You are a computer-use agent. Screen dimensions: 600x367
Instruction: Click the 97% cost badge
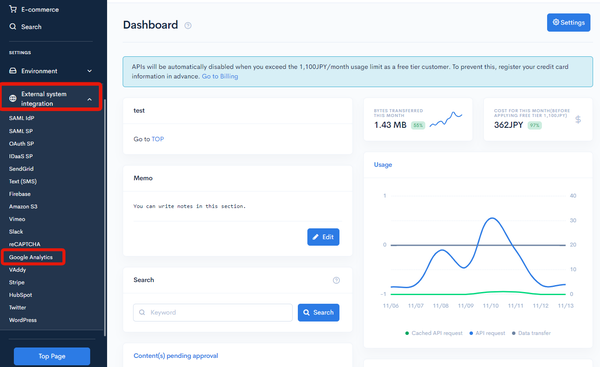535,125
